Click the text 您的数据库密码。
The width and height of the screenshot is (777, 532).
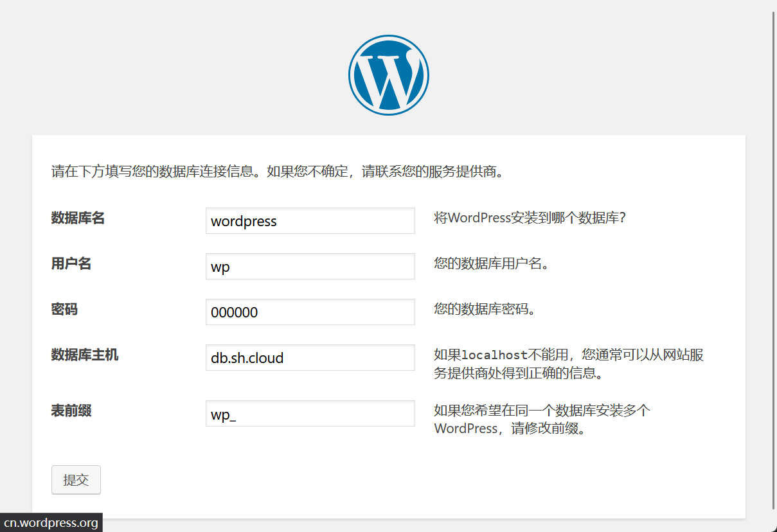point(485,310)
